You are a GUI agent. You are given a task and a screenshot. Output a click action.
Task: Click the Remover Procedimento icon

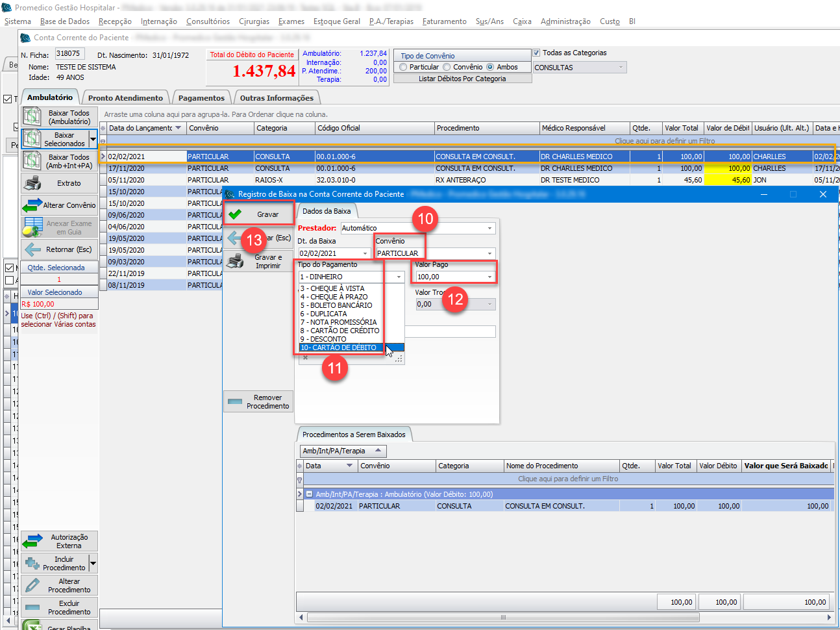(235, 401)
